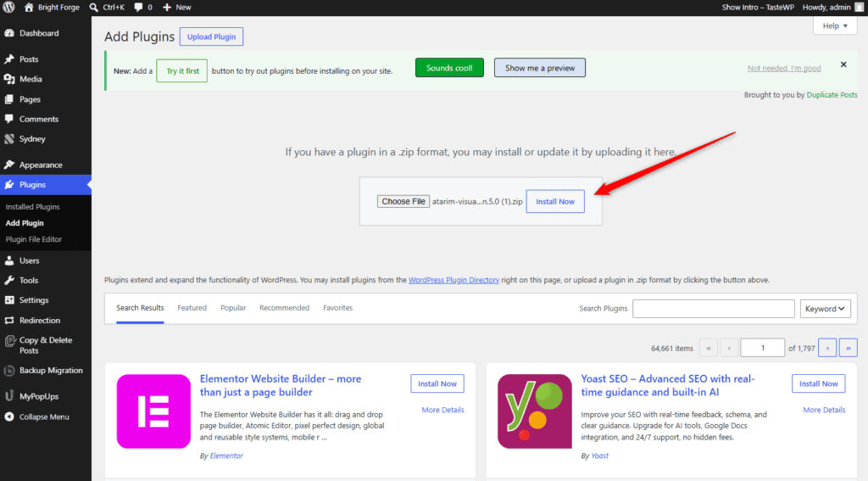Image resolution: width=868 pixels, height=481 pixels.
Task: Install Yoast SEO plugin now
Action: (818, 383)
